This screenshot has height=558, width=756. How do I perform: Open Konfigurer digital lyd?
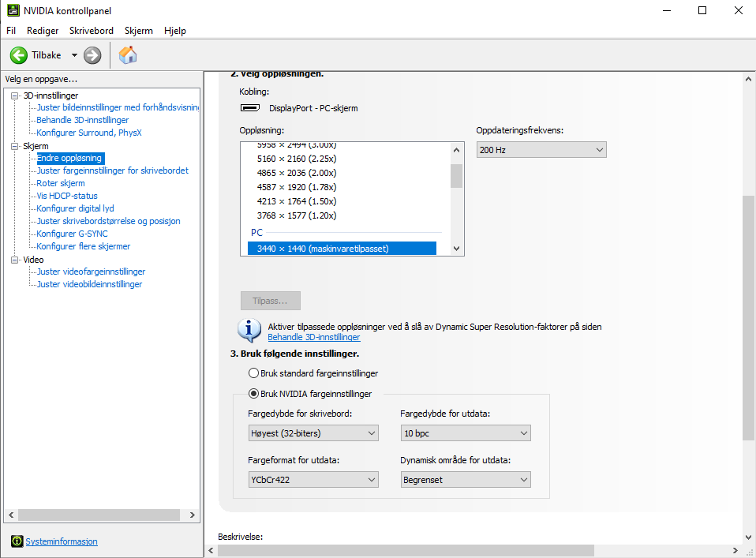pyautogui.click(x=75, y=208)
